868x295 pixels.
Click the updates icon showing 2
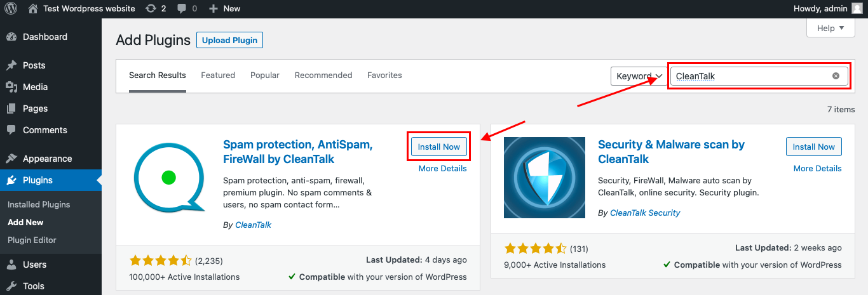(150, 8)
